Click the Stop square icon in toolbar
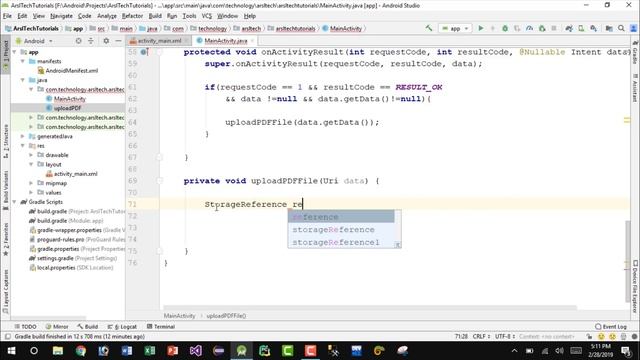The height and width of the screenshot is (360, 640). tap(554, 28)
